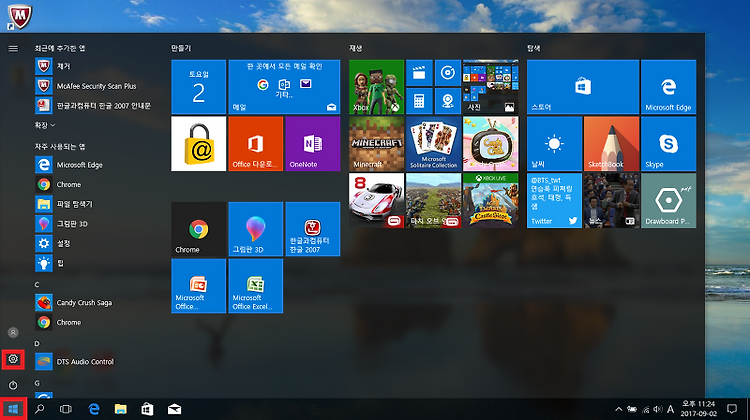750x420 pixels.
Task: Open the Photos tile
Action: coord(490,87)
